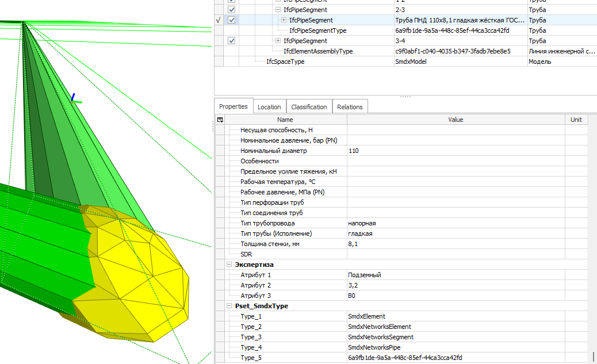The image size is (597, 364).
Task: Click the blue axis marker in 3D view
Action: (73, 97)
